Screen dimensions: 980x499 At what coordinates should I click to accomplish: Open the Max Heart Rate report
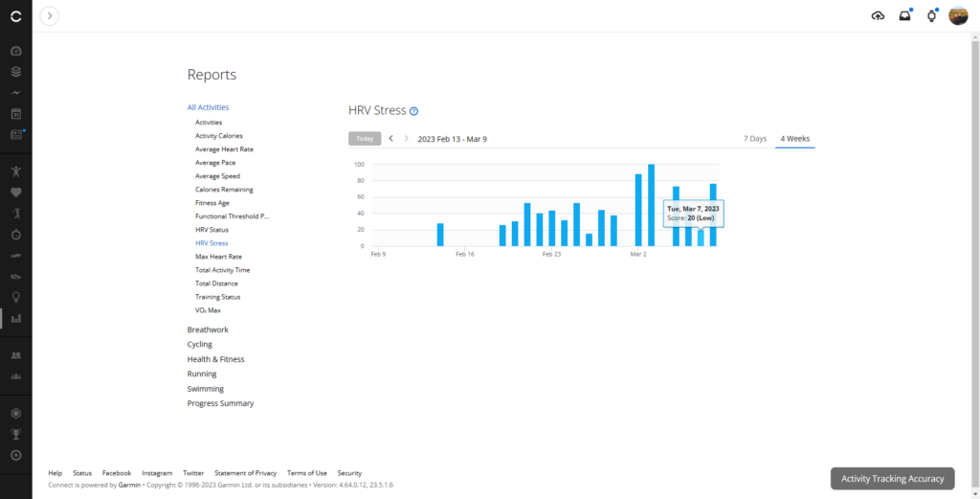click(x=219, y=257)
